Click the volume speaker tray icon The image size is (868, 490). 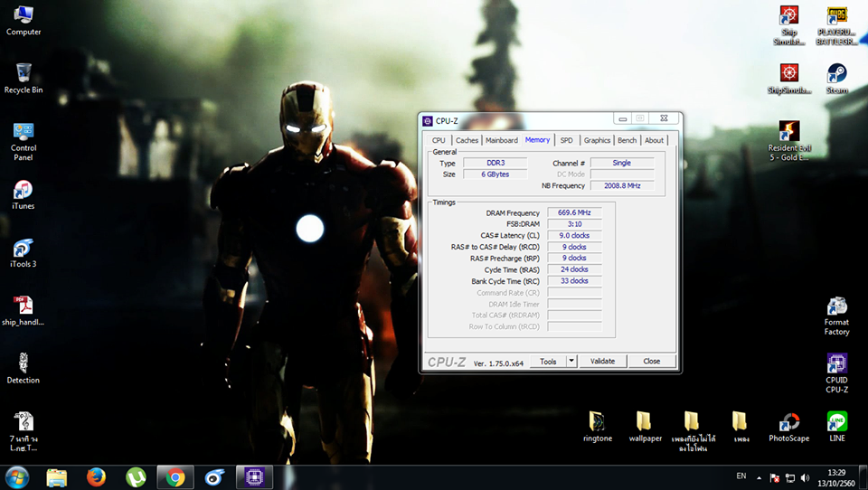tap(806, 478)
